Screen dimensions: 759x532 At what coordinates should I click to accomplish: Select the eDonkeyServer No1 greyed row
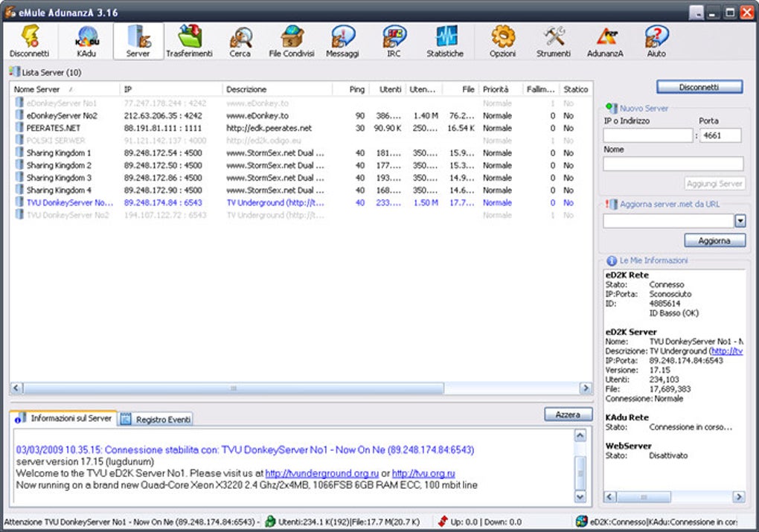coord(301,103)
